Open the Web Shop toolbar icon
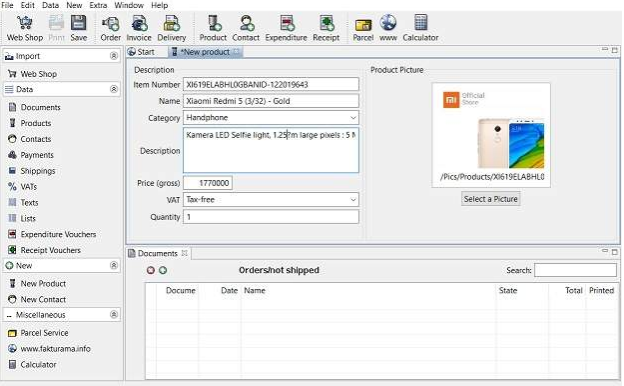 [x=25, y=28]
